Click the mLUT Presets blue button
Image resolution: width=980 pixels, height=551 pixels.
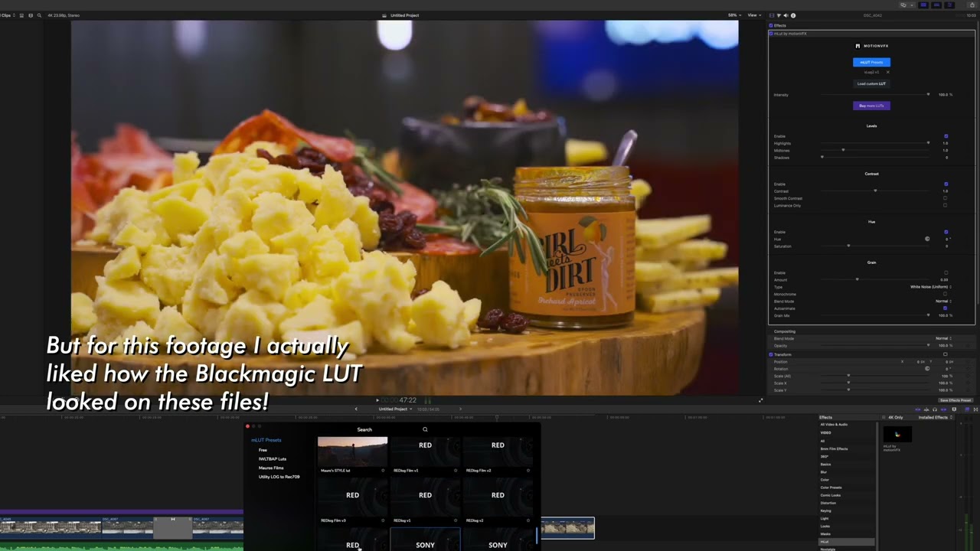coord(871,62)
